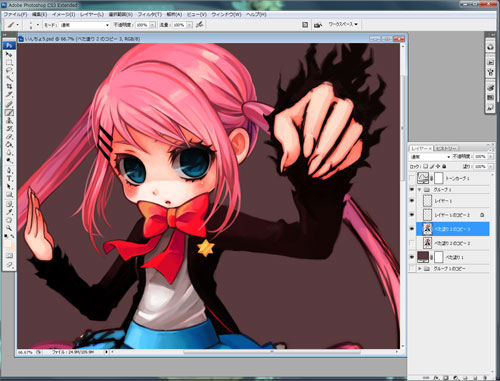Click the layers panel opacity field
Screen dimensions: 500x381
coord(480,156)
